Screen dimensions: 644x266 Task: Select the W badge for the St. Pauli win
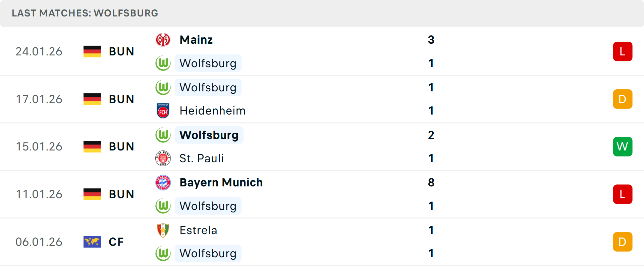click(623, 146)
